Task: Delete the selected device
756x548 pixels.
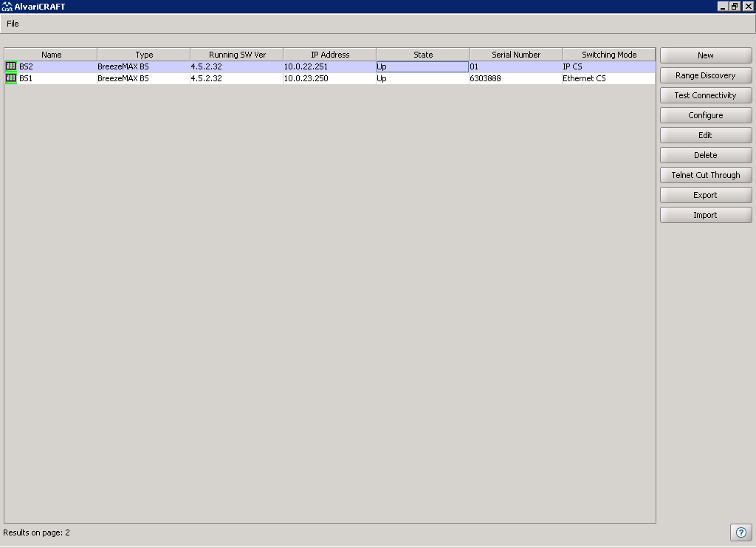Action: pyautogui.click(x=706, y=155)
